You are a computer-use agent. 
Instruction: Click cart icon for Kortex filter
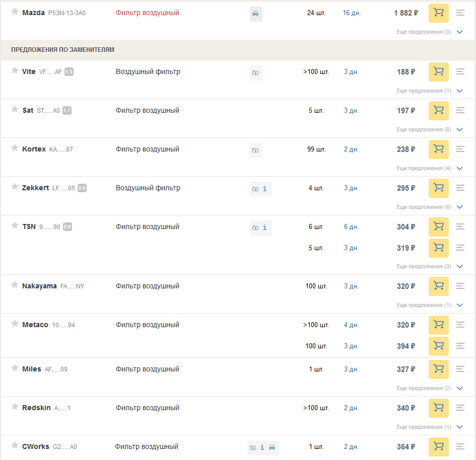click(x=438, y=149)
